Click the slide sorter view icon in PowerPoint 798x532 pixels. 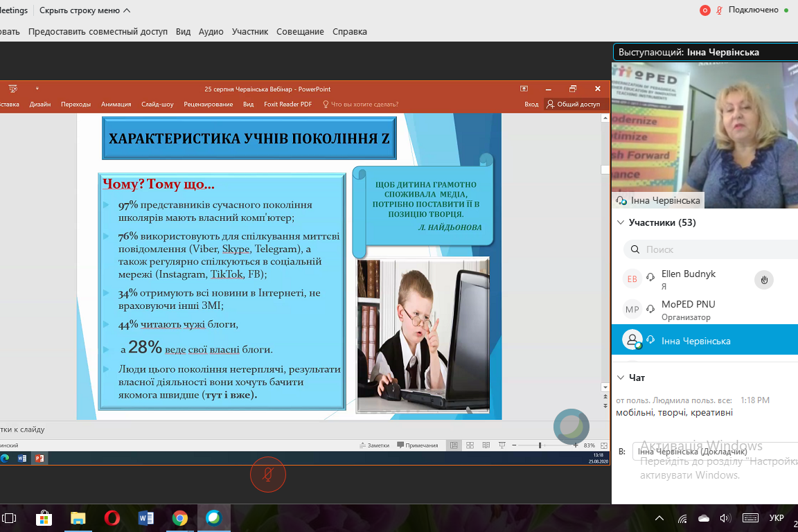(x=470, y=445)
